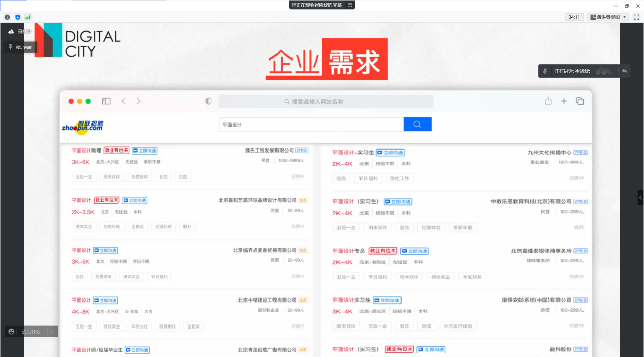Open the emoji reaction picker
Screen dimensions: 644x357
(12, 332)
